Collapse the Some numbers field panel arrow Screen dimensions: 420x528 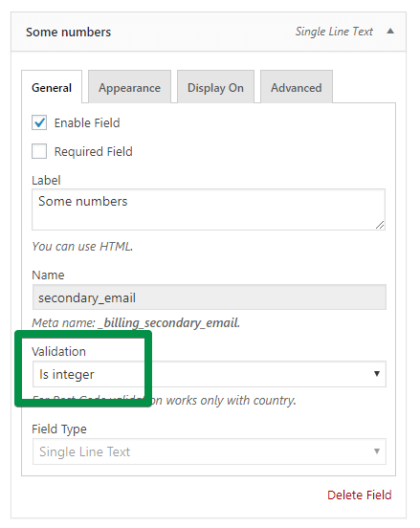pyautogui.click(x=390, y=32)
